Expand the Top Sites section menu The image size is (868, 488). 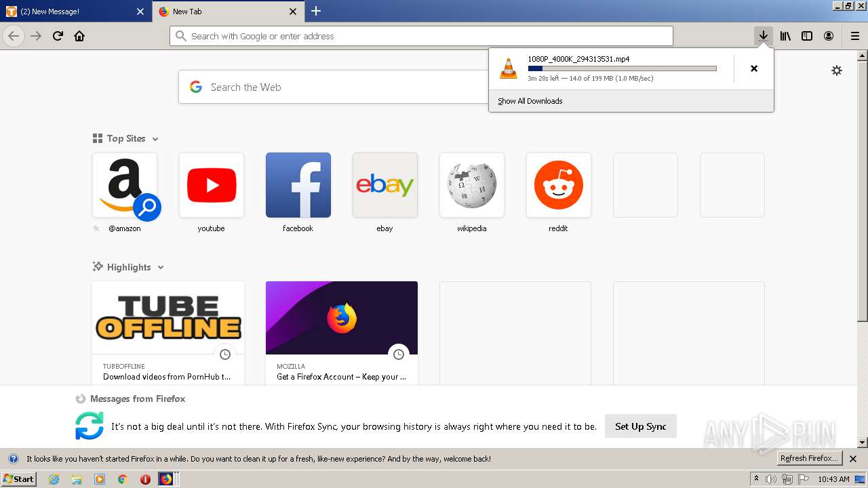tap(155, 139)
